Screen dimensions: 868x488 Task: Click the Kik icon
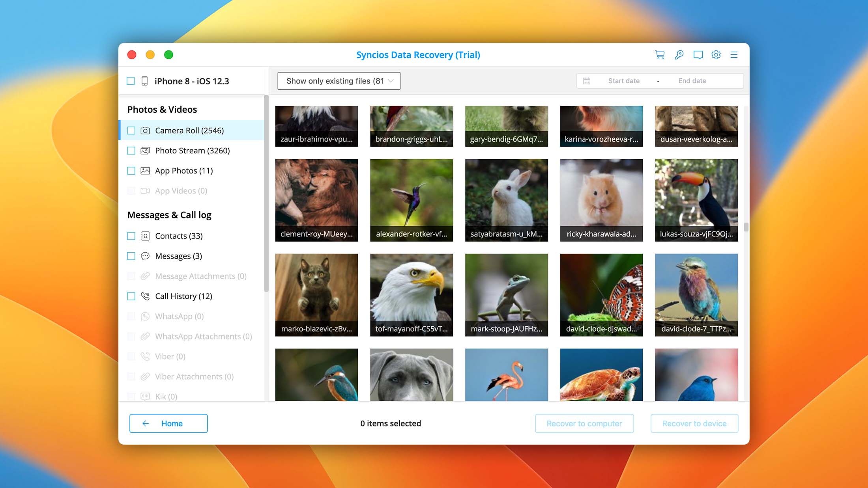[x=145, y=396]
